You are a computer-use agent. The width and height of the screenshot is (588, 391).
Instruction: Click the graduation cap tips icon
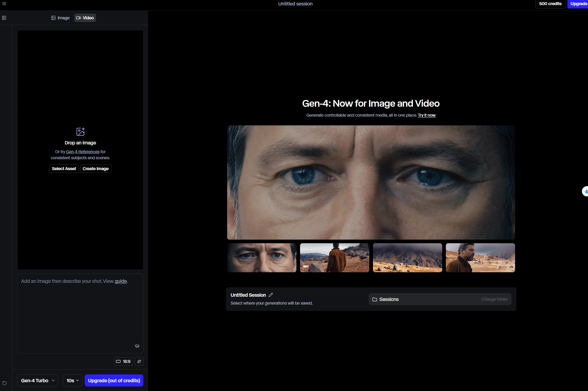(x=137, y=346)
